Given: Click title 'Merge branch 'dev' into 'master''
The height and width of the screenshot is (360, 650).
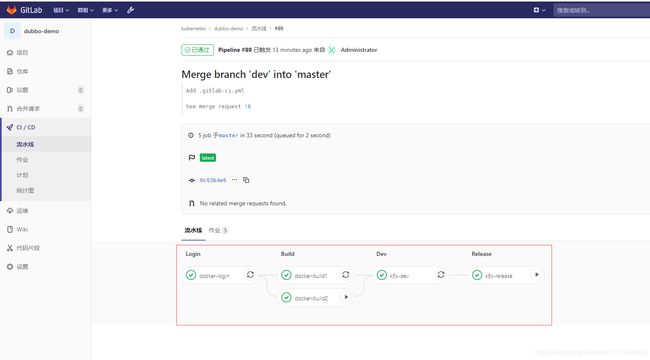Looking at the screenshot, I should coord(256,75).
